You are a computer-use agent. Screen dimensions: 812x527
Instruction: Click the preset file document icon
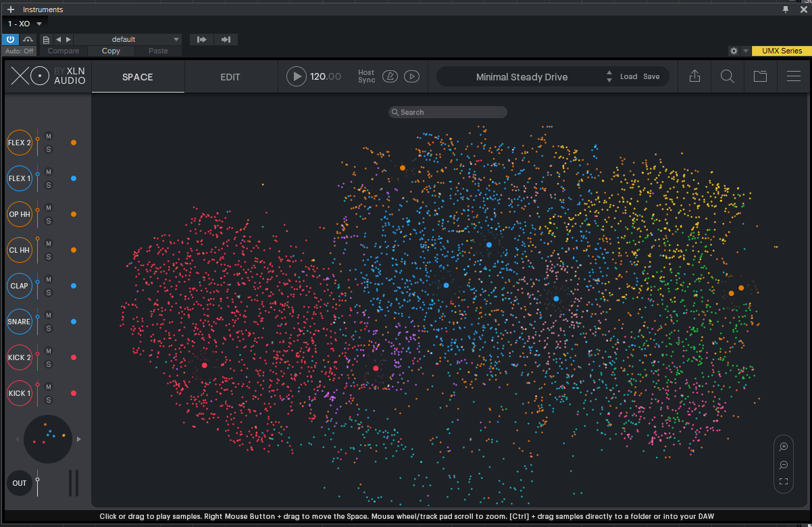(46, 40)
